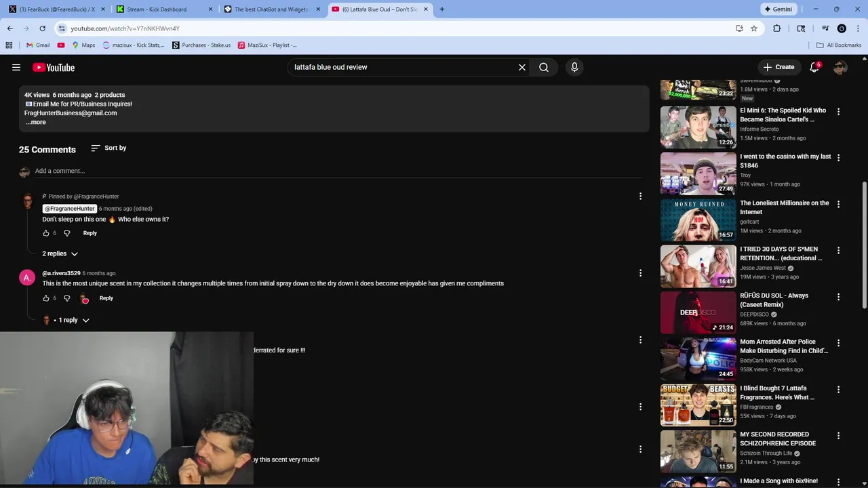Open the browser extensions puzzle icon
The image size is (868, 488).
(x=777, y=28)
